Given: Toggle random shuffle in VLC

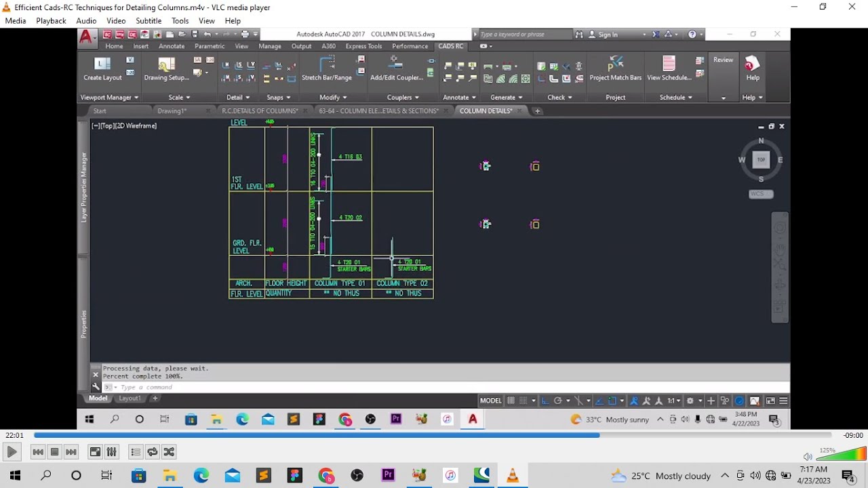Looking at the screenshot, I should click(x=169, y=452).
